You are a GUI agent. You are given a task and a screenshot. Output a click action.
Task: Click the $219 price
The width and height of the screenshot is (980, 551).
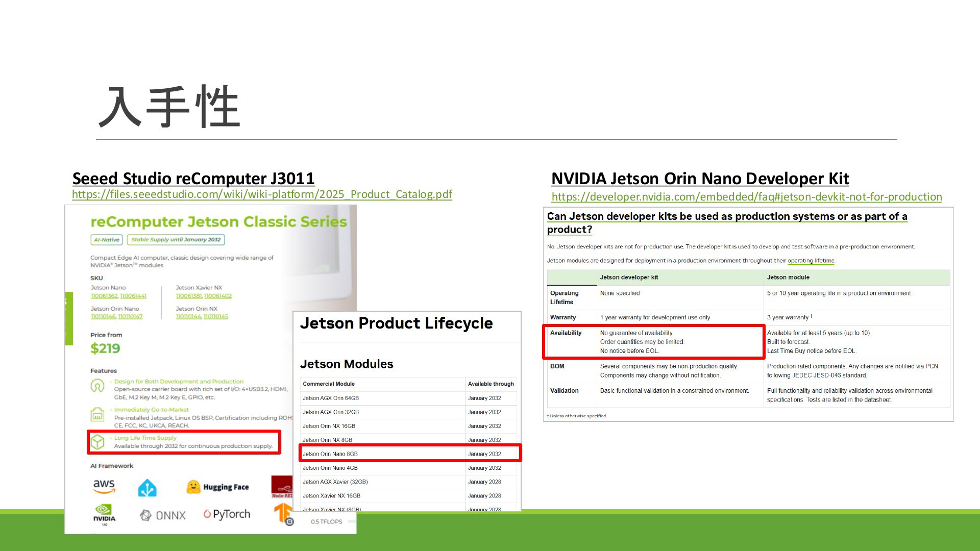point(105,348)
